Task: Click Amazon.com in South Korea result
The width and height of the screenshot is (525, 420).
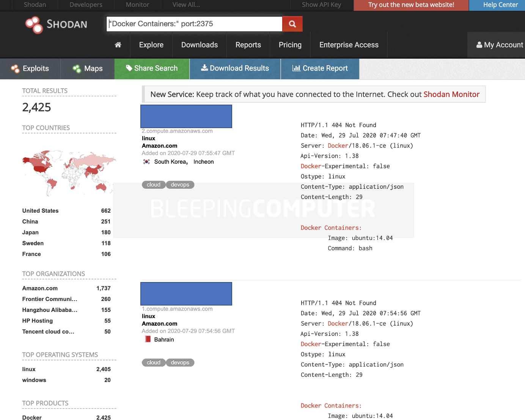Action: click(159, 146)
